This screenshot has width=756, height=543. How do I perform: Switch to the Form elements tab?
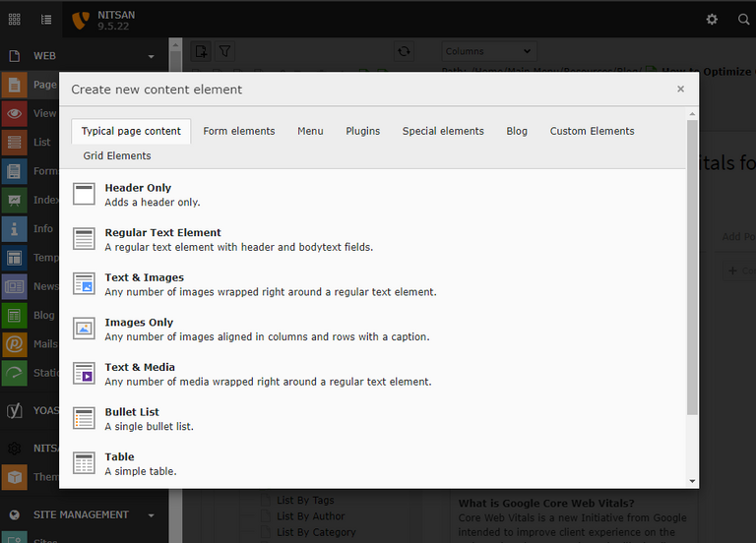pos(238,131)
